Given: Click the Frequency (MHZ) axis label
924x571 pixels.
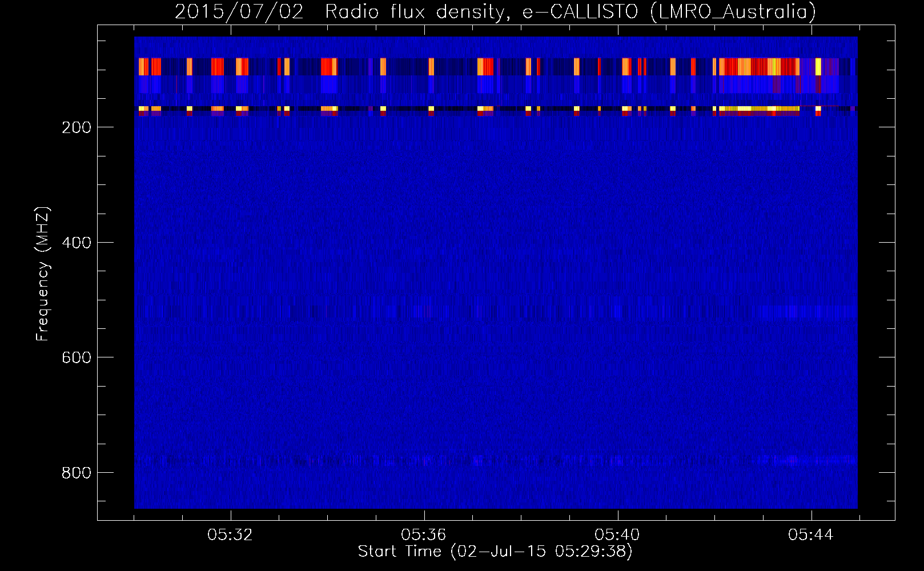Looking at the screenshot, I should 43,274.
